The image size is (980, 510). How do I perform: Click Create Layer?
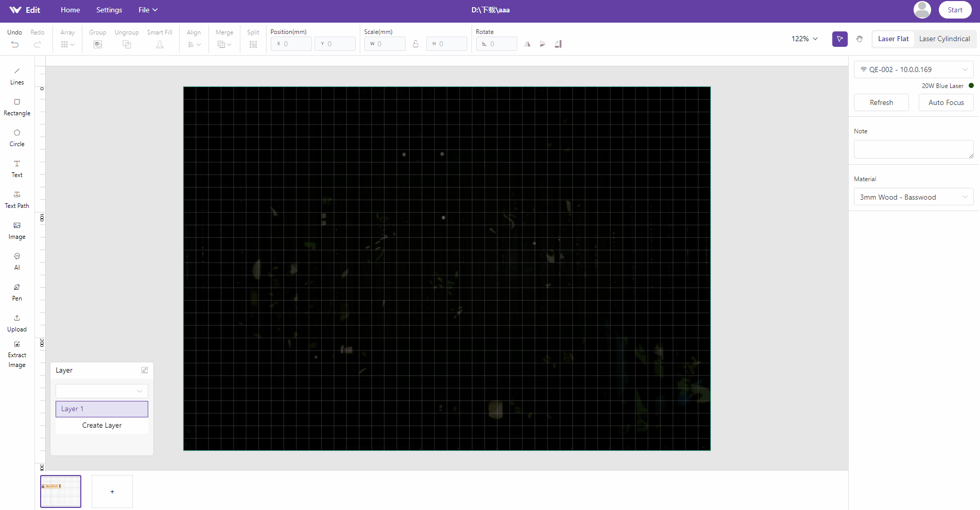[x=102, y=425]
